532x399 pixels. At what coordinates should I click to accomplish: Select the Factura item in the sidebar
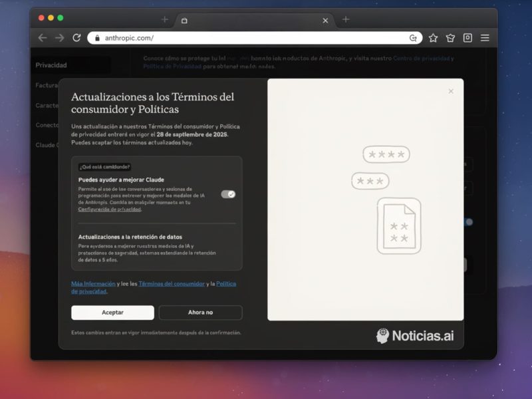(x=47, y=86)
